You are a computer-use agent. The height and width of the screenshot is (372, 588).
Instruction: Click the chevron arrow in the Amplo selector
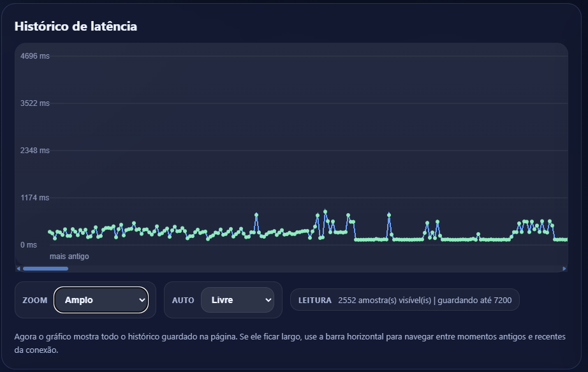click(142, 300)
